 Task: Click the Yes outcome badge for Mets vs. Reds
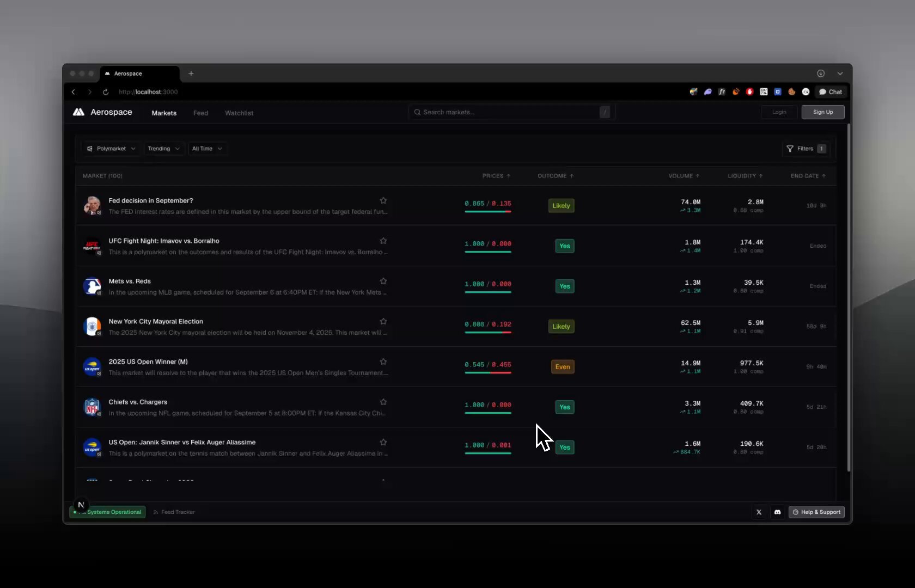coord(564,286)
